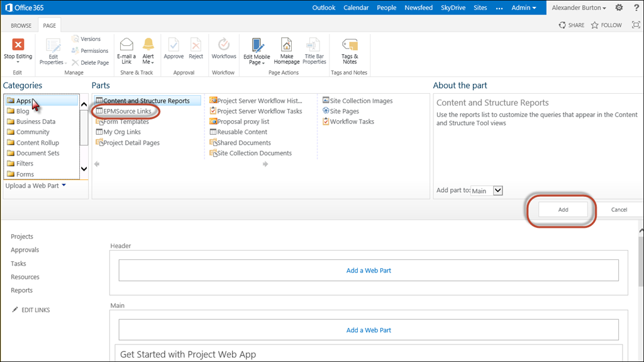This screenshot has width=644, height=362.
Task: Expand the Admin dropdown
Action: tap(524, 8)
